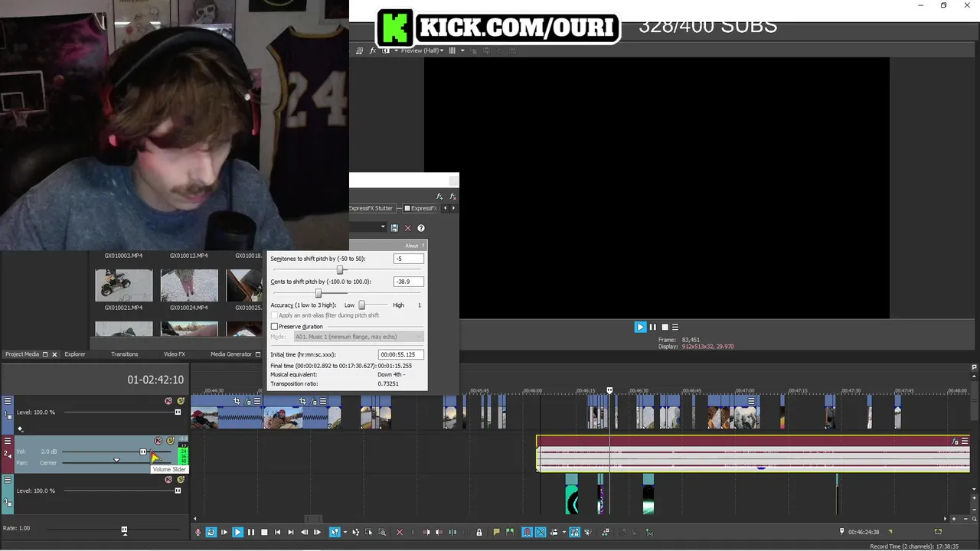Insert a region from the toolbar
The height and width of the screenshot is (551, 980).
(x=510, y=532)
